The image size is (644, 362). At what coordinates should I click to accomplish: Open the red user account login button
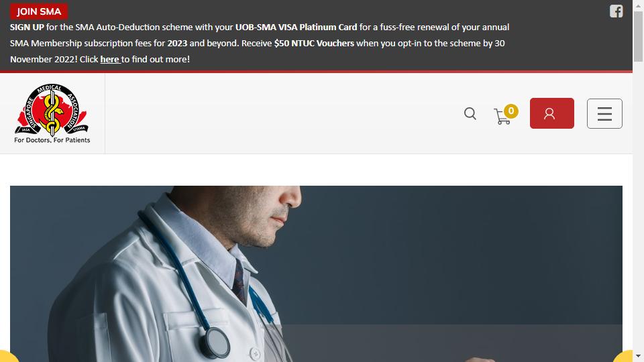551,113
